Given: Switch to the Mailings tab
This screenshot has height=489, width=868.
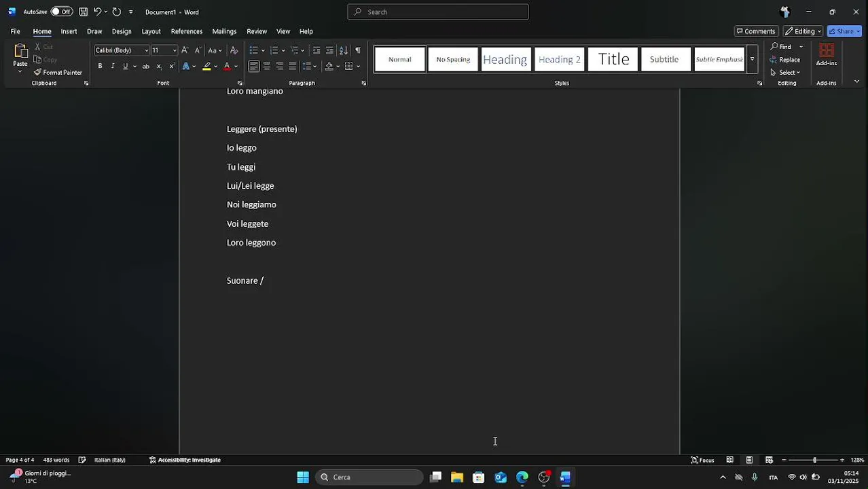Looking at the screenshot, I should pyautogui.click(x=224, y=31).
